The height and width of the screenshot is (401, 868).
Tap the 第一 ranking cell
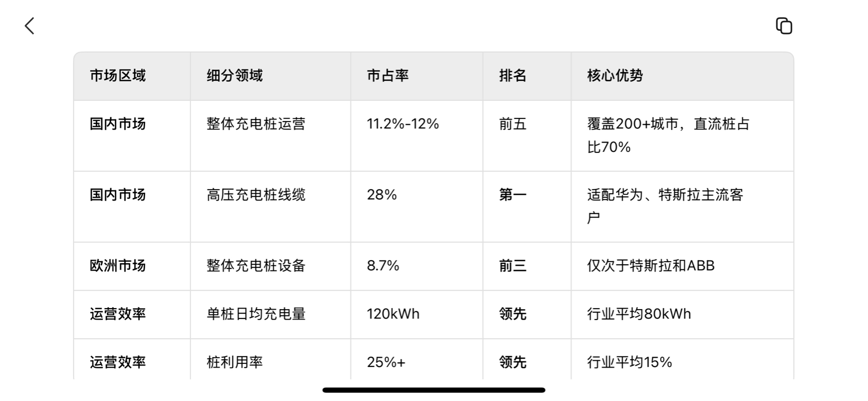[x=512, y=195]
